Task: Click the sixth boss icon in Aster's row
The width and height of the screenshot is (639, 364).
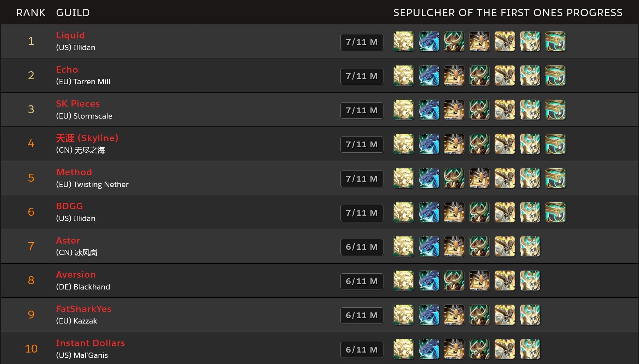Action: [530, 246]
